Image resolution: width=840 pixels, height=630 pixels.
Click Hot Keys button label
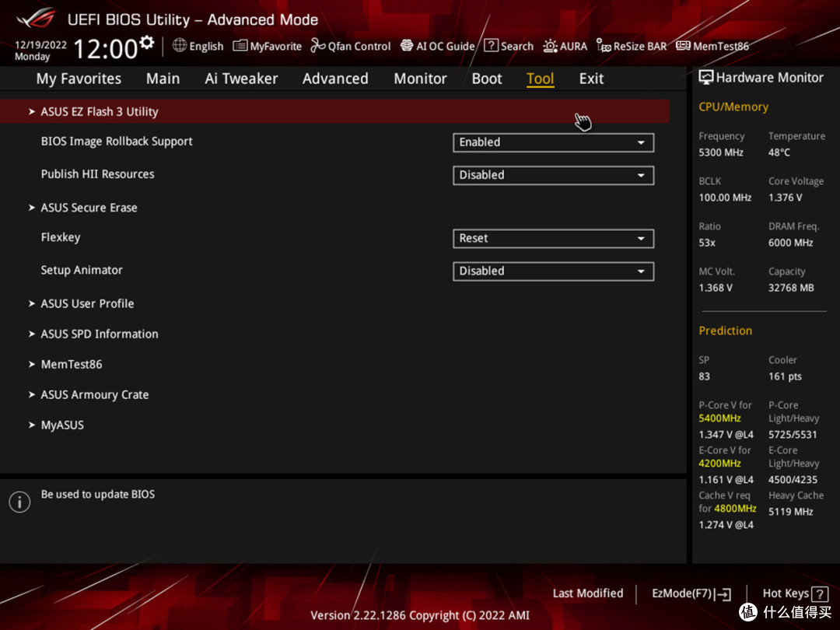pos(786,593)
